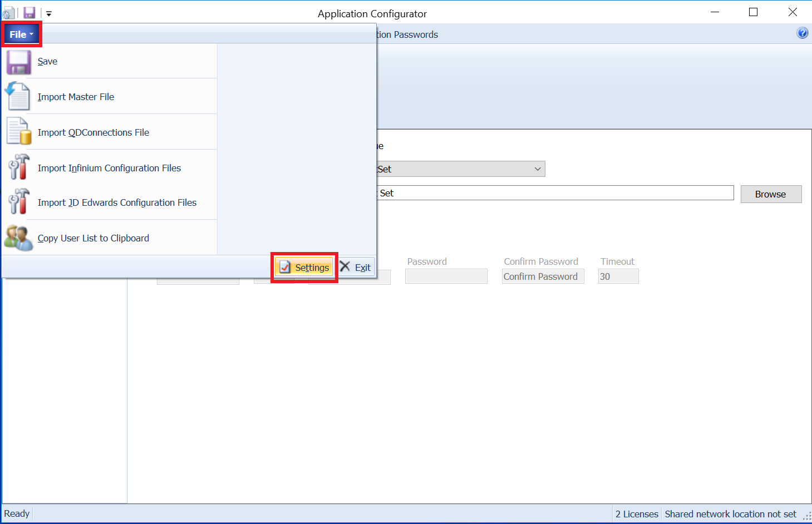The height and width of the screenshot is (524, 812).
Task: Click the Timeout field showing 30
Action: [x=618, y=276]
